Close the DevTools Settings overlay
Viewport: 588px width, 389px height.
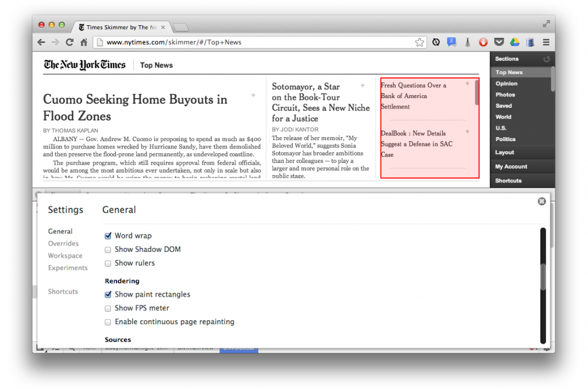pos(541,201)
